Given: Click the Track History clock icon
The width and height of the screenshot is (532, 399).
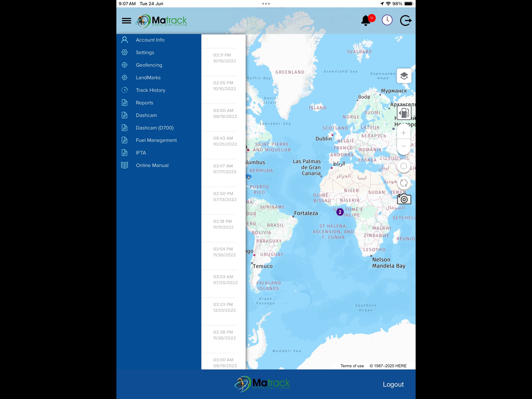Looking at the screenshot, I should point(124,90).
